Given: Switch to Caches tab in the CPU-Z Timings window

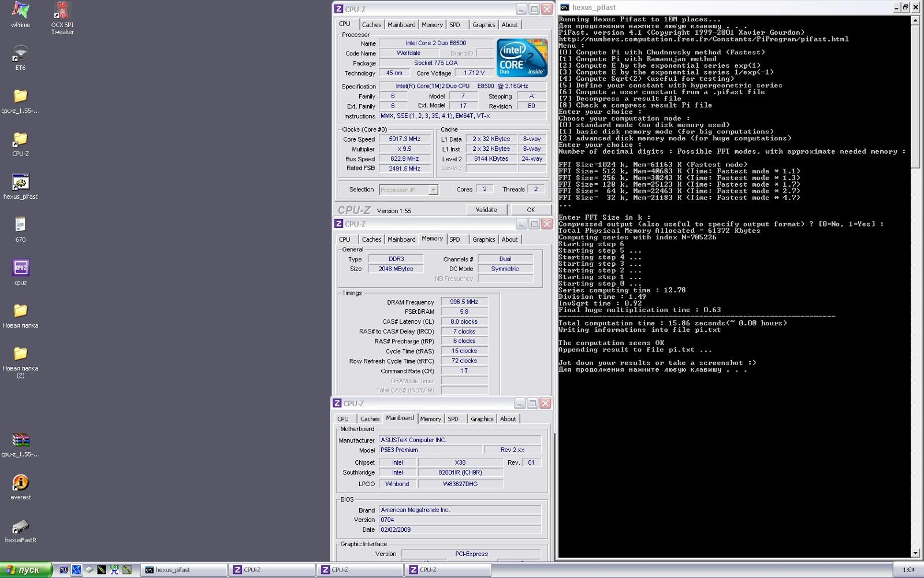Looking at the screenshot, I should 372,239.
